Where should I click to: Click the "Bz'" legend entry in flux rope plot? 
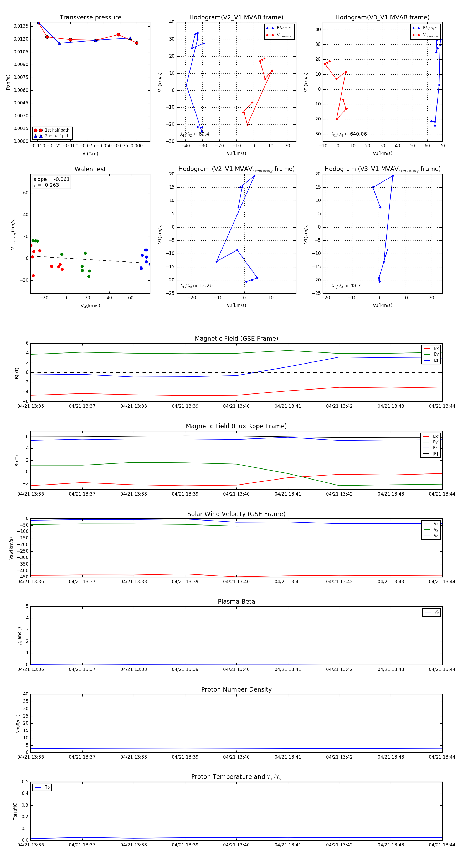431,448
